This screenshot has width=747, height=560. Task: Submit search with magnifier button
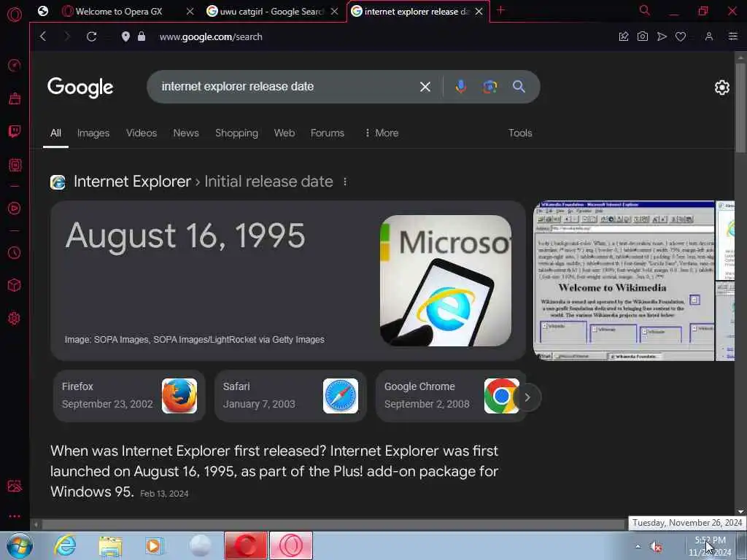pos(519,87)
